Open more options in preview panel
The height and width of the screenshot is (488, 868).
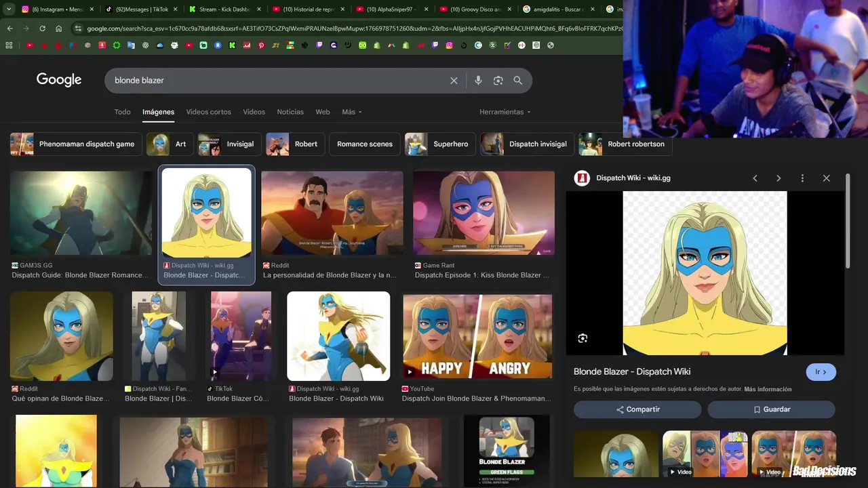802,178
